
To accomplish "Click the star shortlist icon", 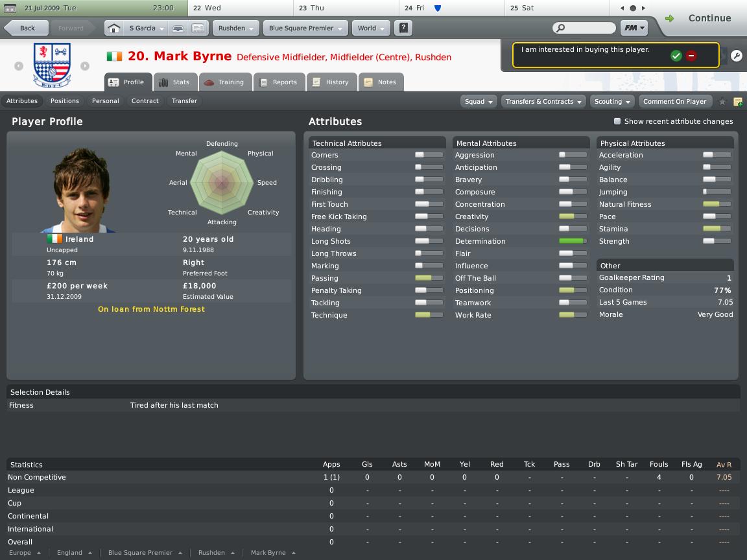I will (723, 101).
